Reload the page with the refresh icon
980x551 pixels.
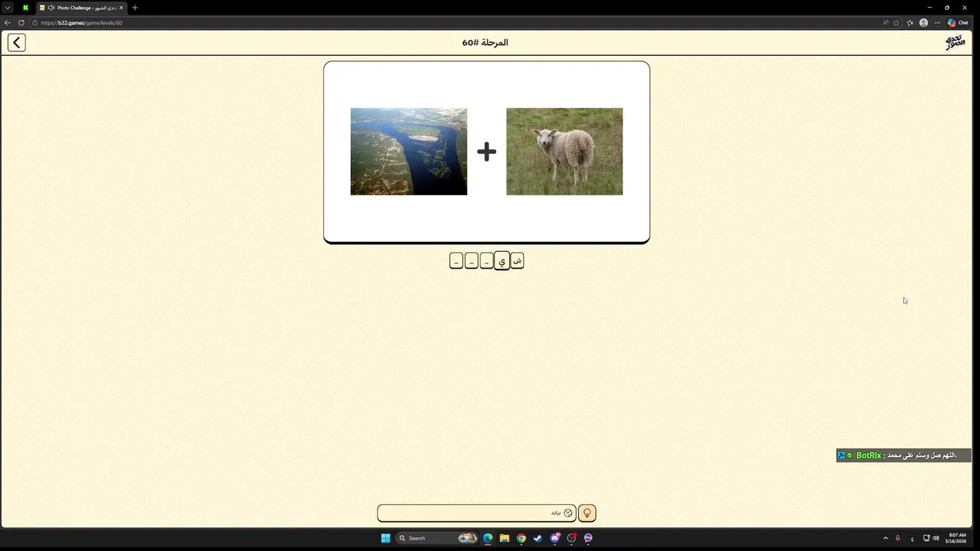pyautogui.click(x=21, y=23)
